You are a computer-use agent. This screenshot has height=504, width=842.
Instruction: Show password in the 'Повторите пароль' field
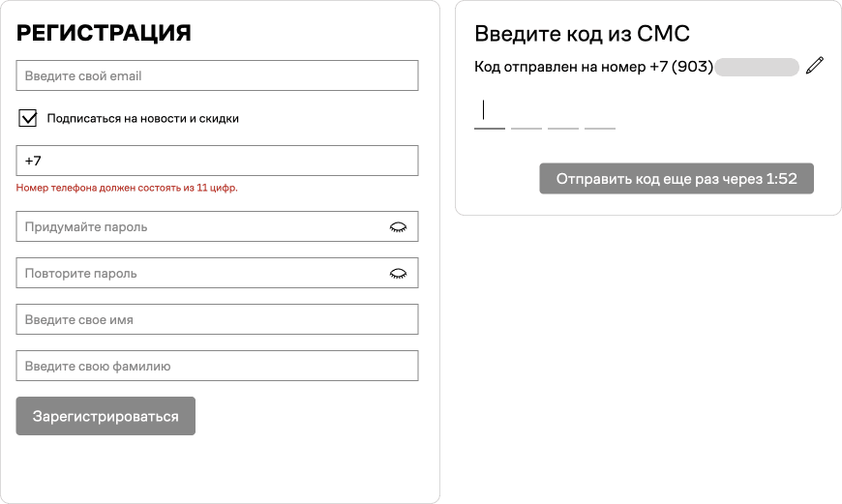coord(398,274)
